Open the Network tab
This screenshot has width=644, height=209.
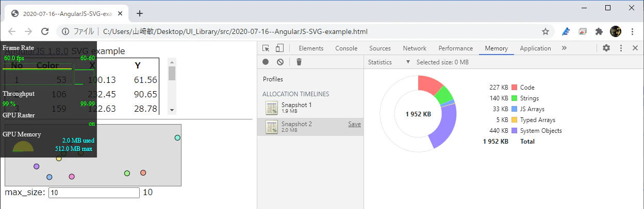tap(415, 48)
